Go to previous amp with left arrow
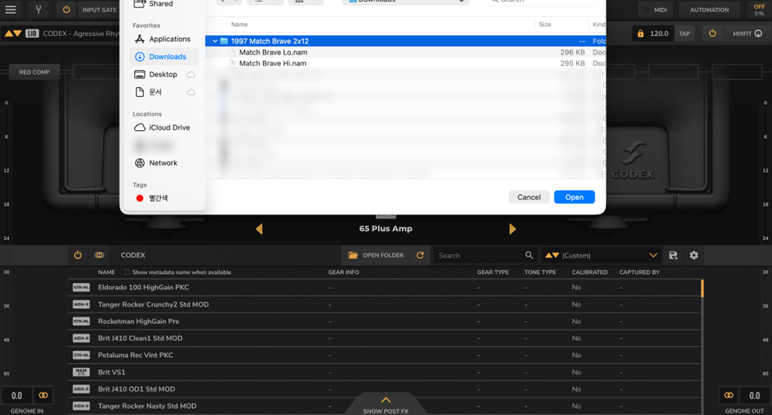 click(259, 229)
